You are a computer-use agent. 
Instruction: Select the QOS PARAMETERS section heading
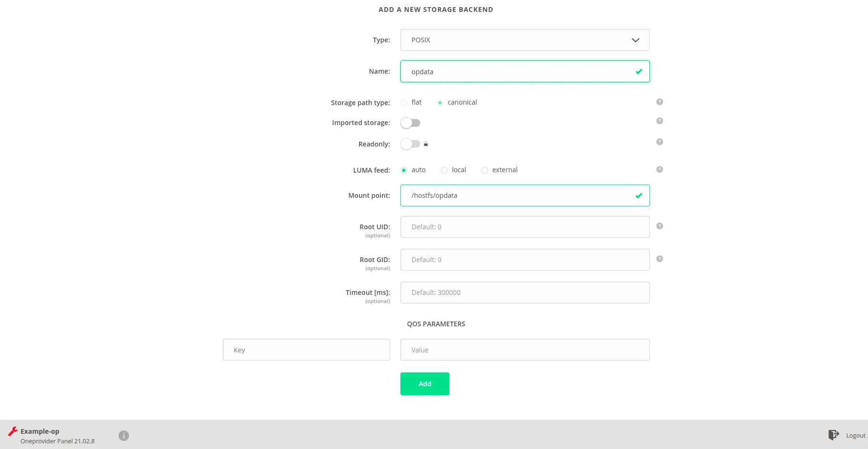tap(436, 324)
